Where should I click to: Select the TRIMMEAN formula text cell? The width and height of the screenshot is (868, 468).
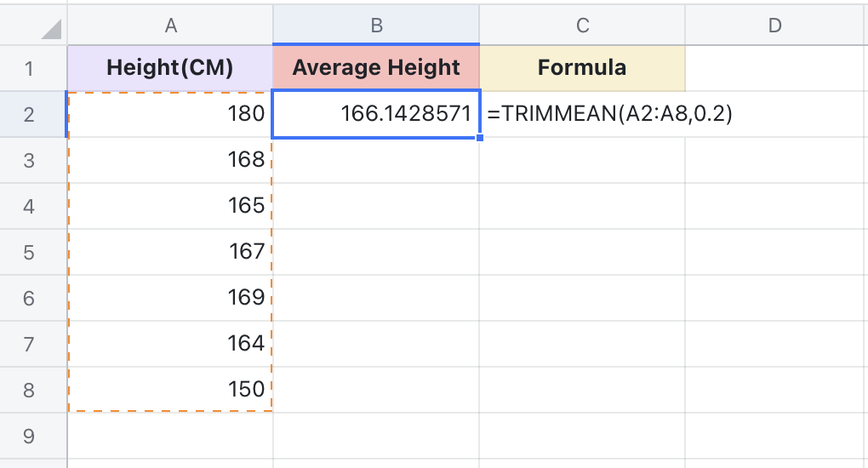tap(582, 114)
